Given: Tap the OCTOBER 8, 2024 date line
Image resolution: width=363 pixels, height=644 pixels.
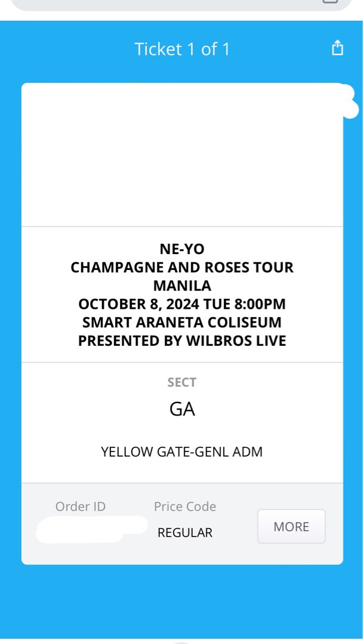Looking at the screenshot, I should 182,304.
